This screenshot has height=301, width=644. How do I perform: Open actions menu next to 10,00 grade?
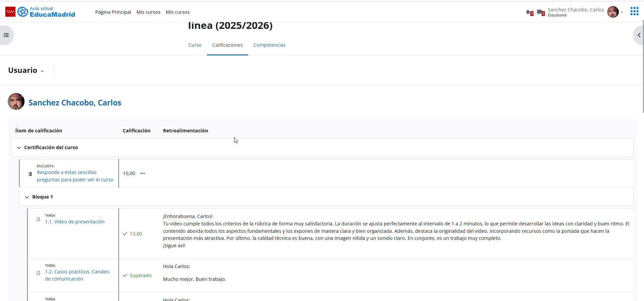tap(142, 173)
